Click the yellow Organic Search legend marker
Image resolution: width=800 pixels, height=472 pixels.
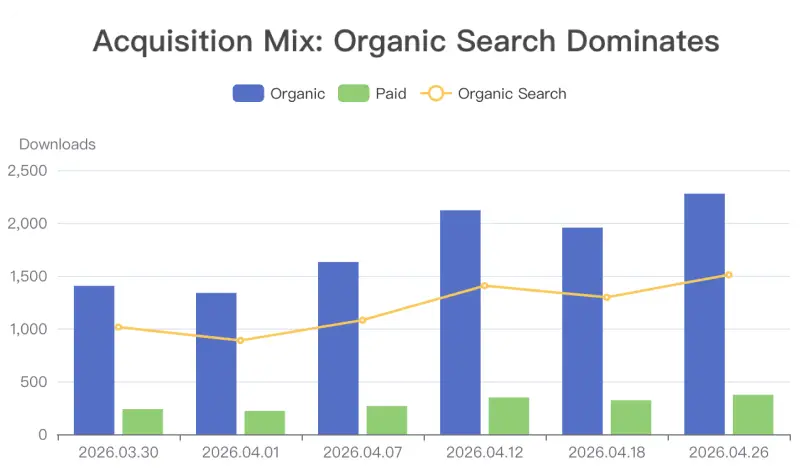coord(436,93)
